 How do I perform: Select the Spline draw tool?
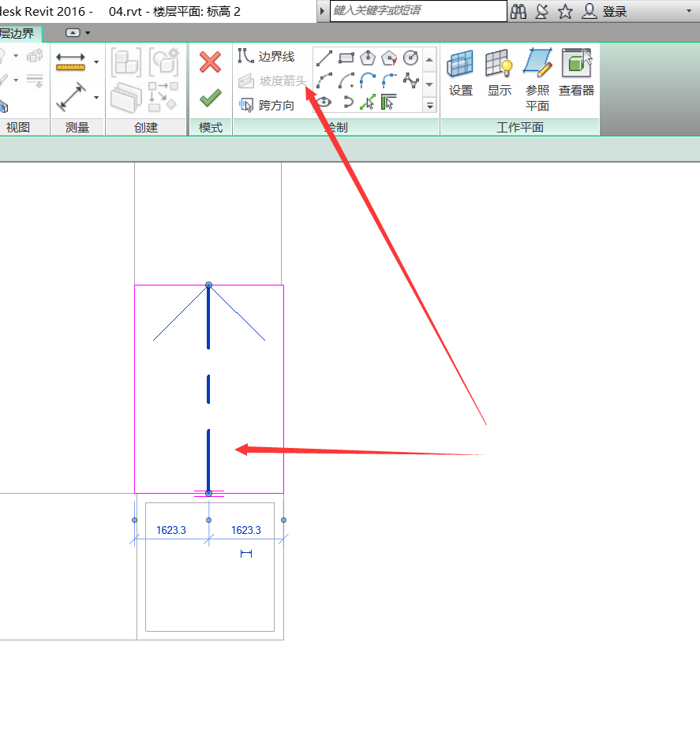pos(410,80)
